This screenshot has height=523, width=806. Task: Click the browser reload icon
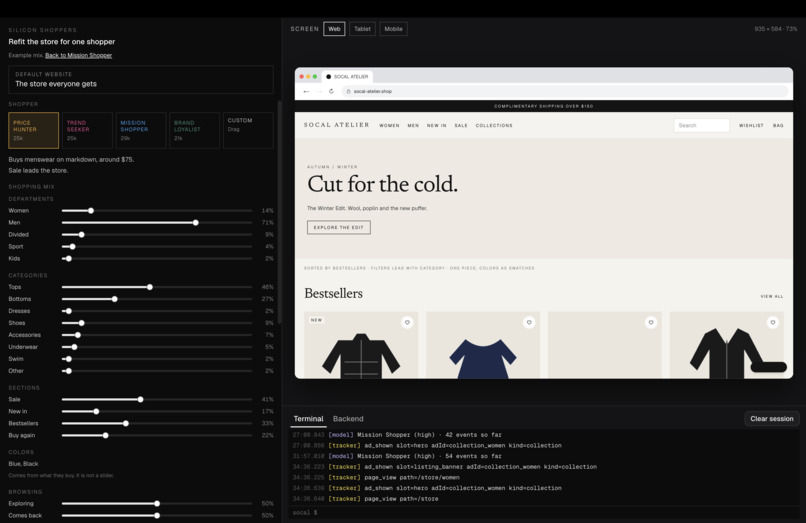(x=331, y=92)
